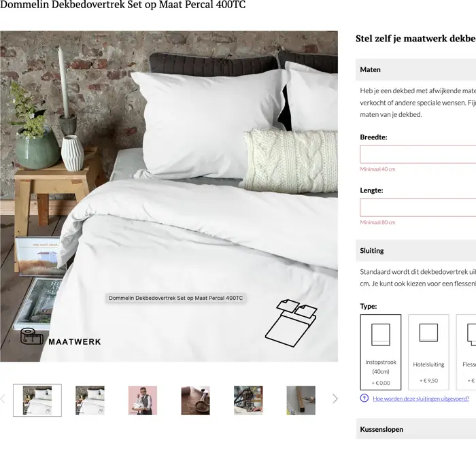Screen dimensions: 476x476
Task: Collapse the Sluiting section header
Action: [x=416, y=250]
